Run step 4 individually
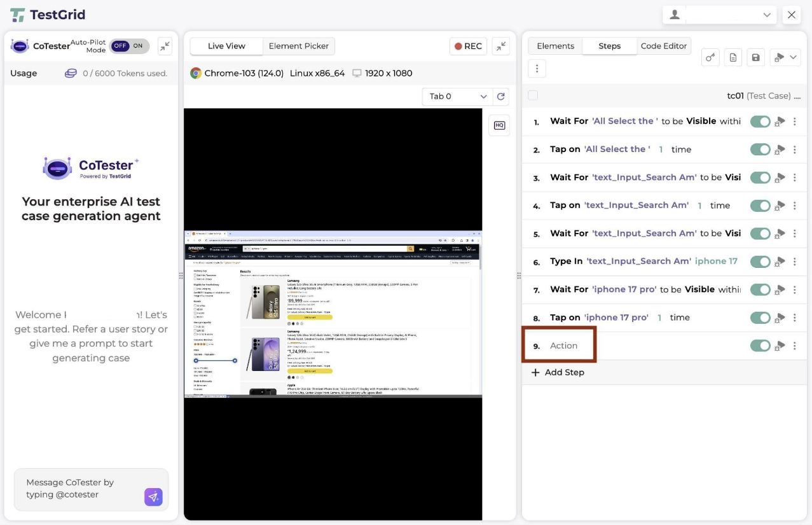Screen dimensions: 812x525 point(780,206)
